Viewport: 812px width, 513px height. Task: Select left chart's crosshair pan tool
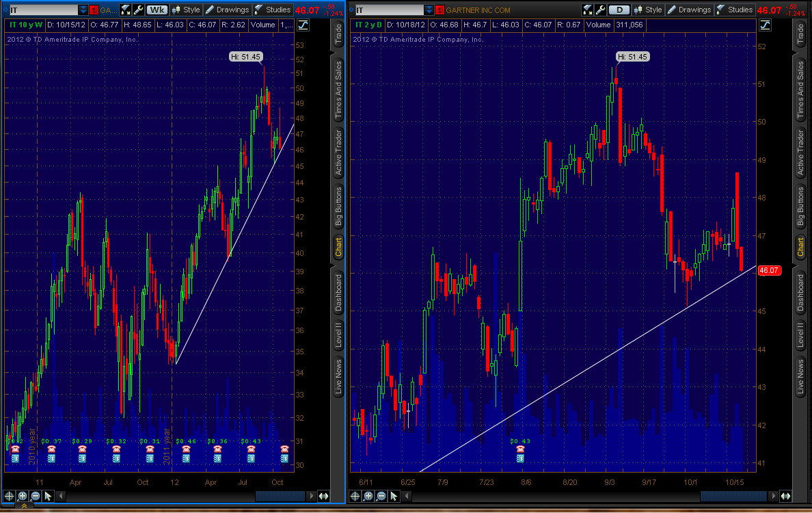[10, 496]
